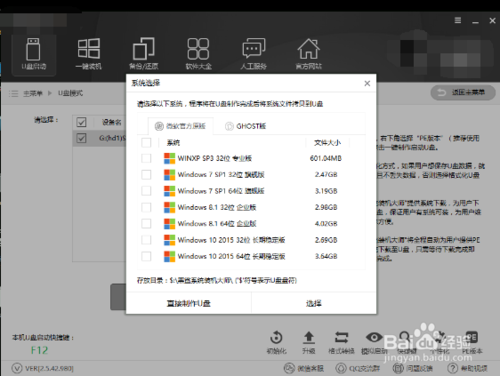Click the VER[2.5.42.980] version text
The height and width of the screenshot is (376, 500).
point(49,368)
